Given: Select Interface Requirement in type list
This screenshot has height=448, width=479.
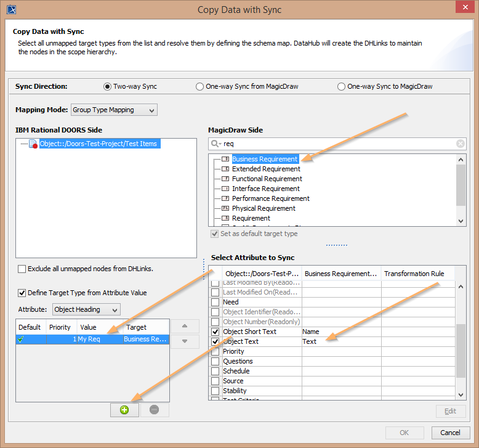Looking at the screenshot, I should pos(266,189).
